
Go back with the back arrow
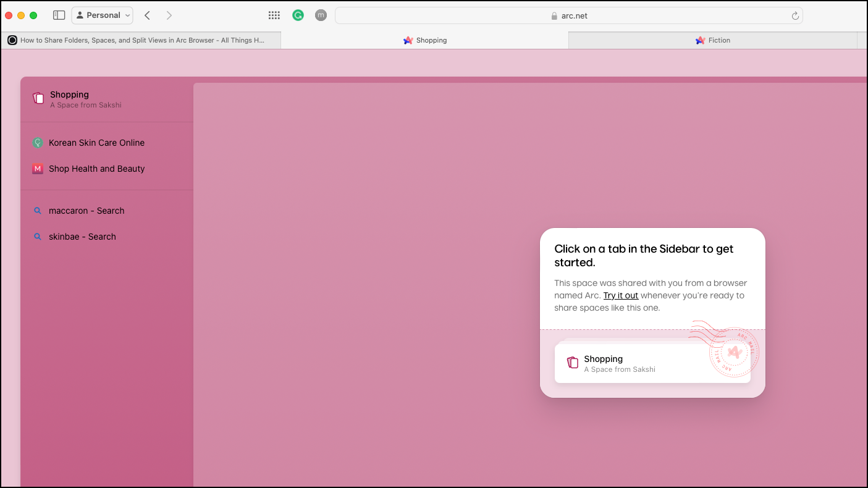[147, 15]
